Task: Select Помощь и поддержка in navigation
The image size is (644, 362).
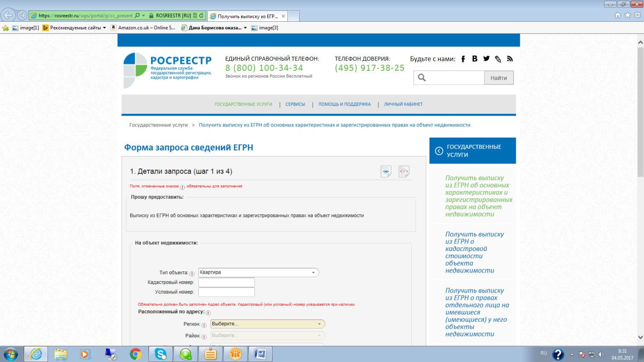Action: [344, 104]
